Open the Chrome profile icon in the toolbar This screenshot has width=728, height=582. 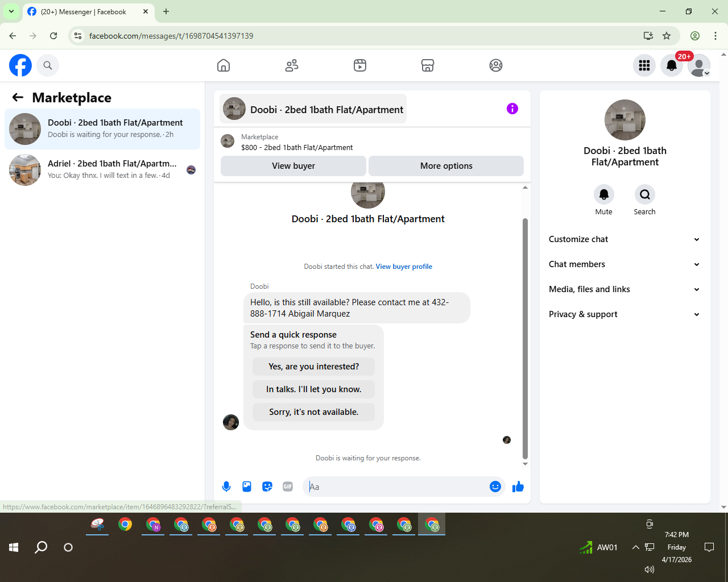695,36
